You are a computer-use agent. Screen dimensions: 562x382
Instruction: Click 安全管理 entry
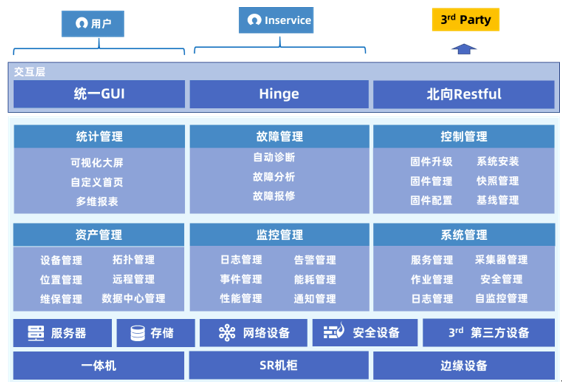tap(501, 279)
